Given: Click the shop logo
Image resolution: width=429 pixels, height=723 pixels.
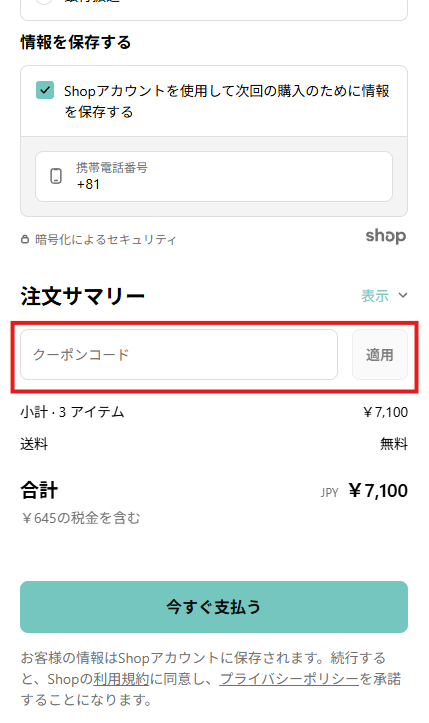Looking at the screenshot, I should click(x=386, y=236).
